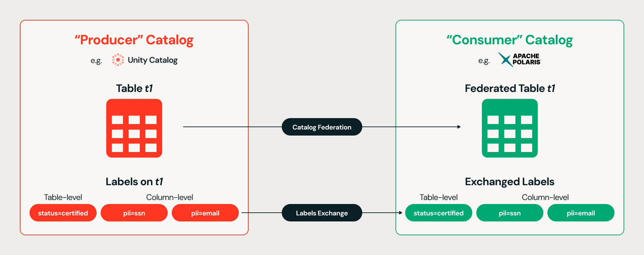Click the Column-level text in Consumer Catalog

click(545, 197)
